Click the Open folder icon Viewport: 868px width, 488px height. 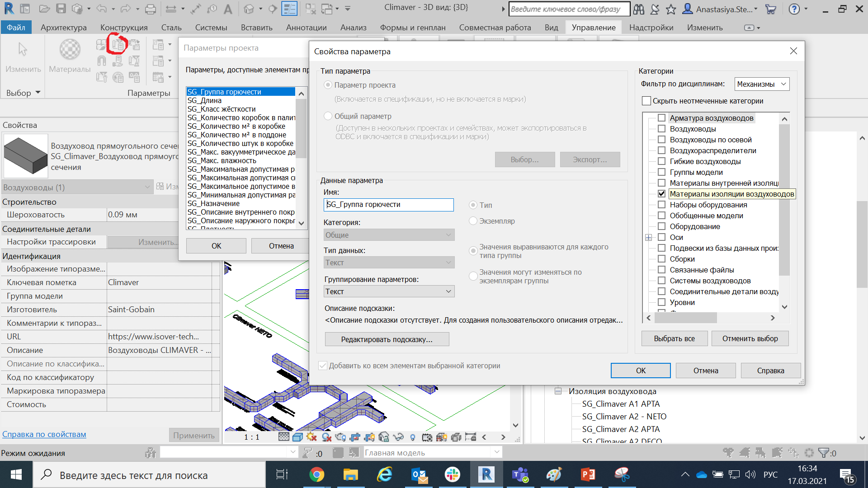tap(44, 9)
